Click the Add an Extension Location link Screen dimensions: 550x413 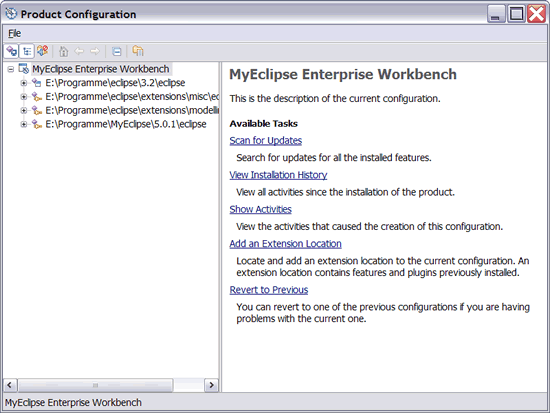(x=285, y=244)
